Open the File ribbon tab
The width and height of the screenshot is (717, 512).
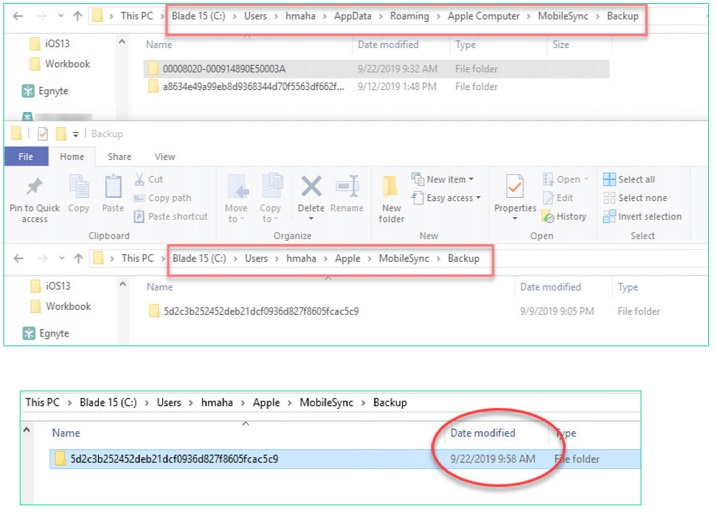coord(26,156)
